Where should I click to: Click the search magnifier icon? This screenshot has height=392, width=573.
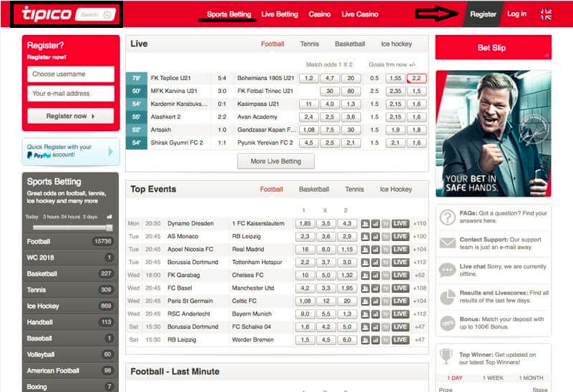[x=107, y=14]
